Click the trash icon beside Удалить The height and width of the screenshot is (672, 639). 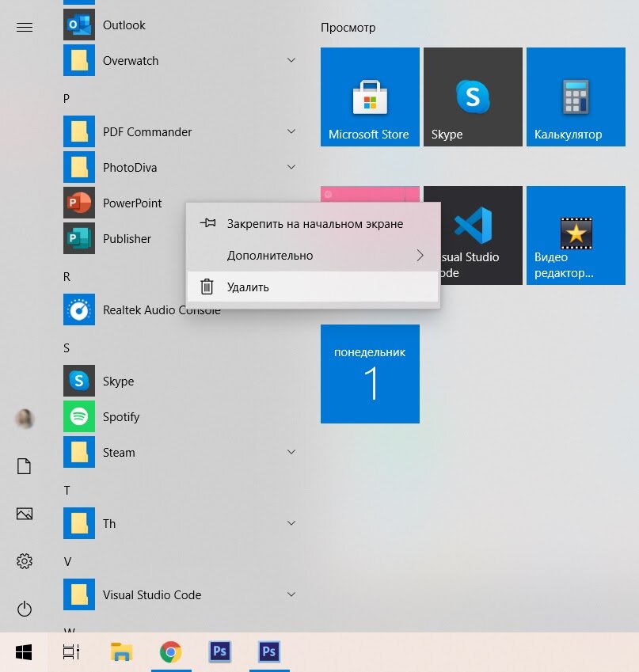coord(207,287)
